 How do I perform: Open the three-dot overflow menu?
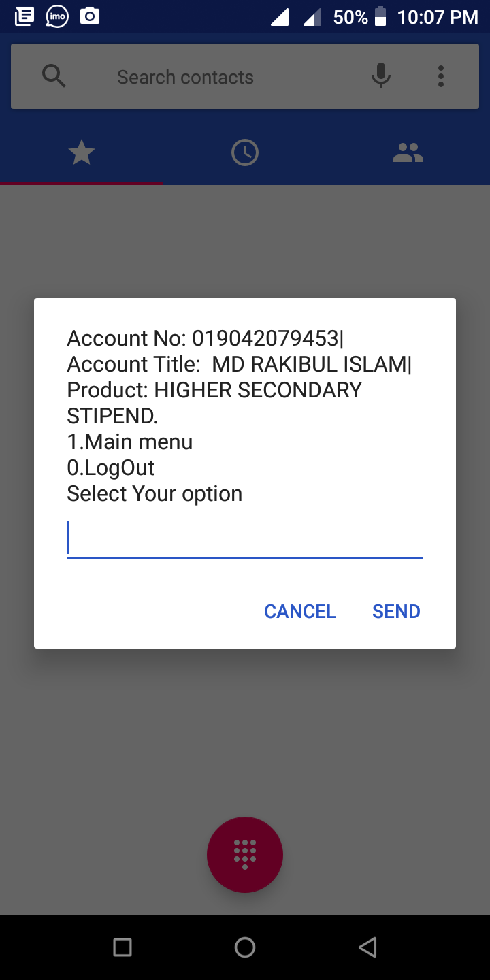[x=441, y=76]
